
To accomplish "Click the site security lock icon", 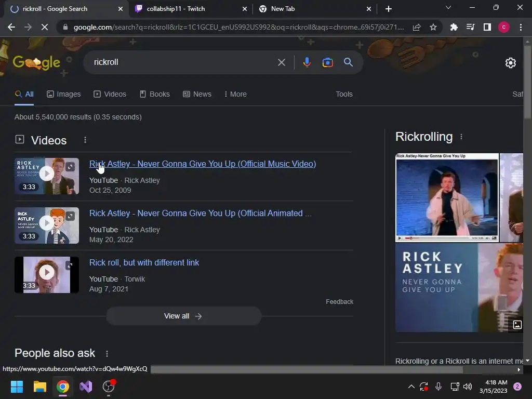I will coord(65,27).
